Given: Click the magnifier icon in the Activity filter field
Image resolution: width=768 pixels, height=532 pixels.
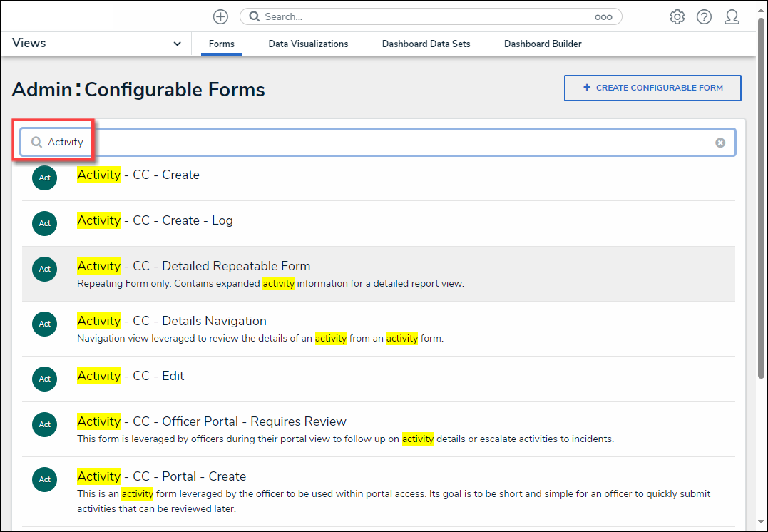Looking at the screenshot, I should coord(37,143).
